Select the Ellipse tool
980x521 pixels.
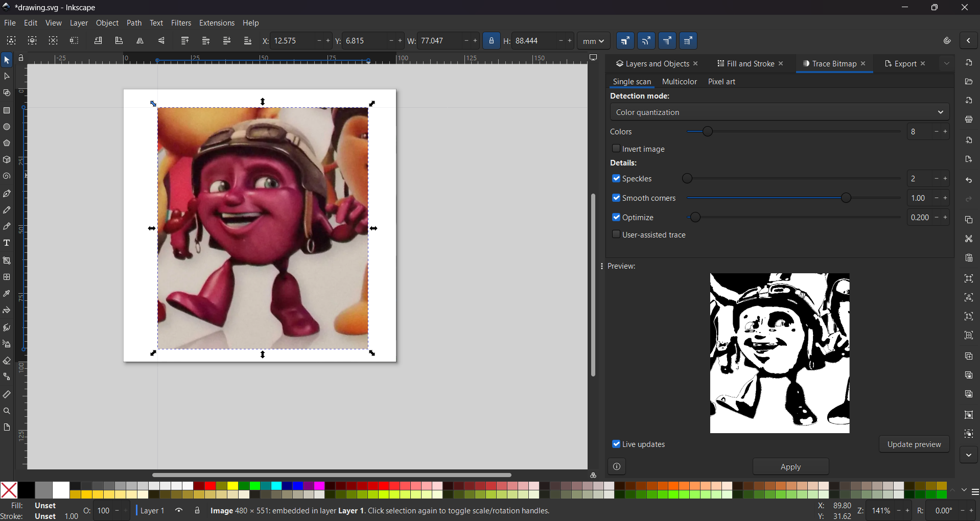[x=7, y=127]
